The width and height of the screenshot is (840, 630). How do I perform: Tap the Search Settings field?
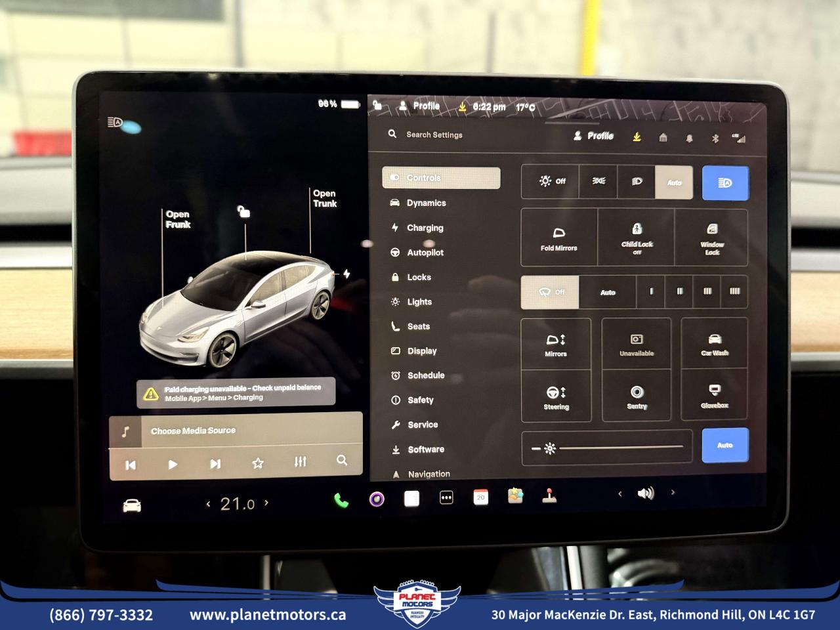[434, 135]
